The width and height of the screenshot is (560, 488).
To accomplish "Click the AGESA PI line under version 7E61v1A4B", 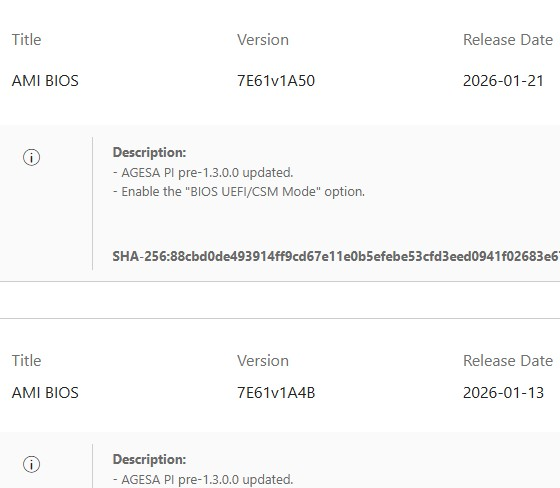I will click(203, 479).
